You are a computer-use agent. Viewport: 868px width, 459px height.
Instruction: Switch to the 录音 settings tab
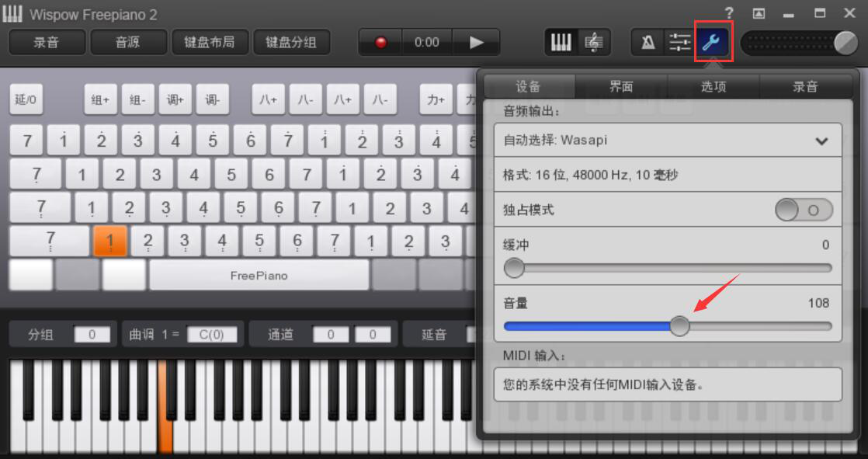pyautogui.click(x=805, y=86)
